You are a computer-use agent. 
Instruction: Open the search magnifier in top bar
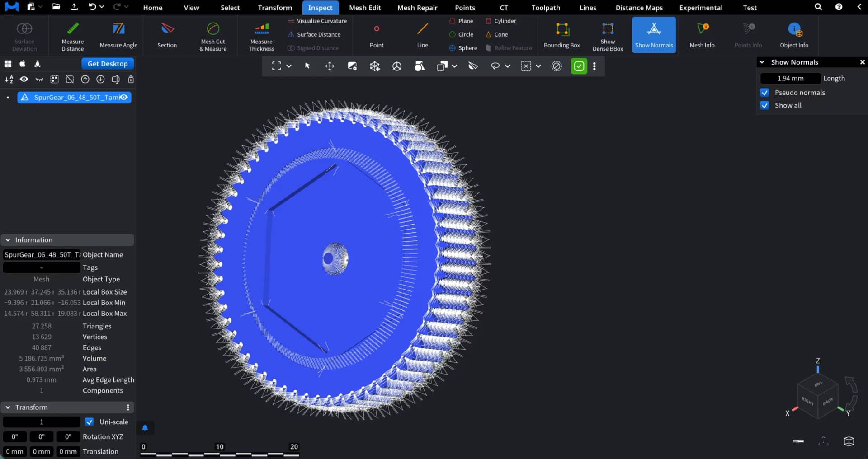(818, 7)
